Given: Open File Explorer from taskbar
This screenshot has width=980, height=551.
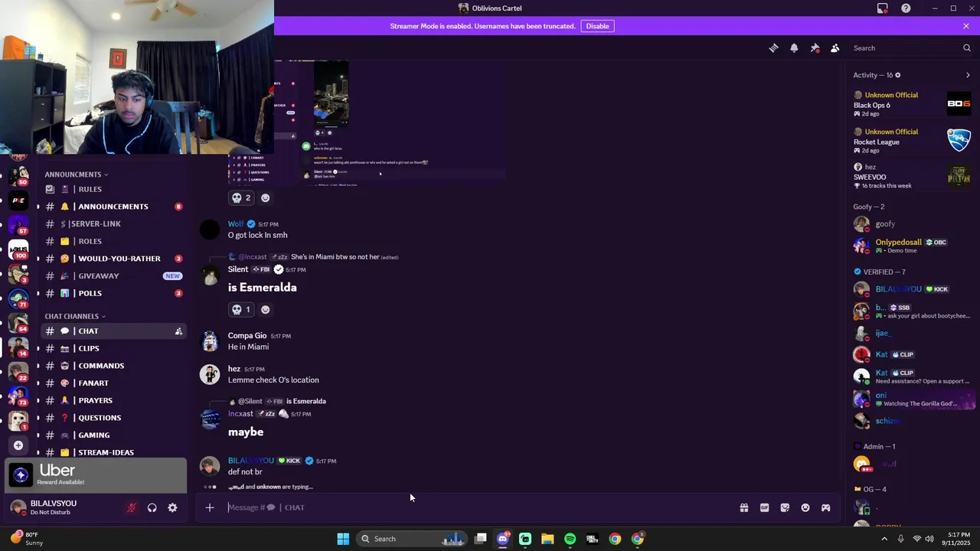Looking at the screenshot, I should pos(547,539).
